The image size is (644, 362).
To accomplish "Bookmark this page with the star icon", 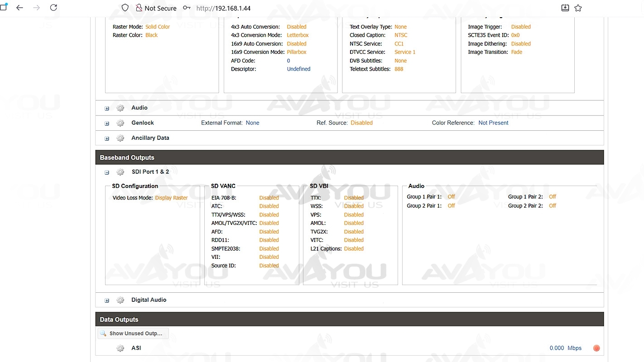I will [578, 8].
